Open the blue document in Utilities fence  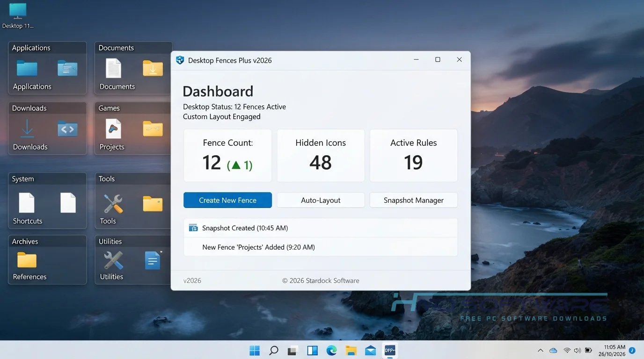click(153, 260)
